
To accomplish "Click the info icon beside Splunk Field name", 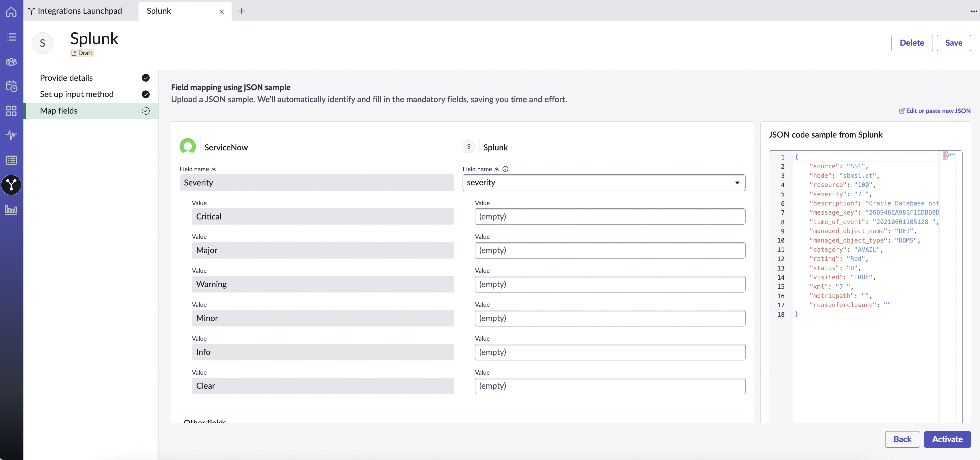I will 505,169.
